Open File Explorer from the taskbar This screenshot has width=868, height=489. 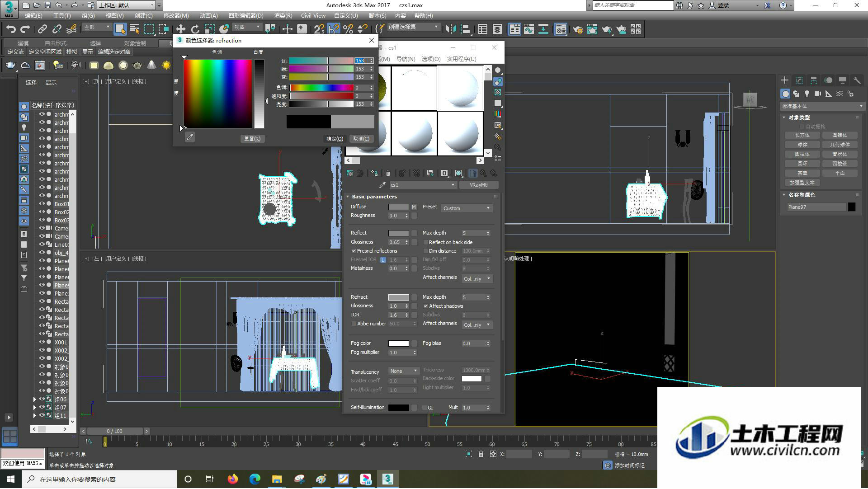coord(277,479)
